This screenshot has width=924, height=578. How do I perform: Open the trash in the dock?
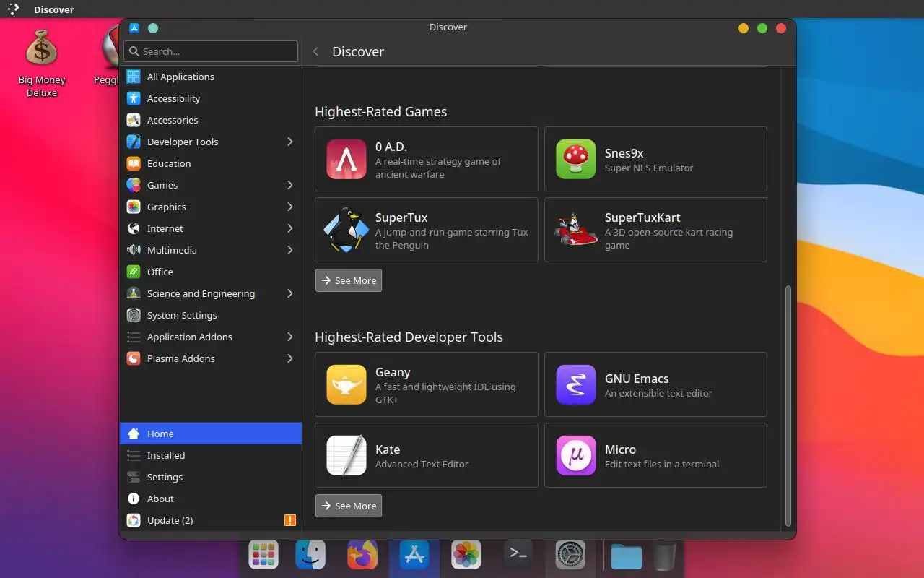pyautogui.click(x=665, y=556)
